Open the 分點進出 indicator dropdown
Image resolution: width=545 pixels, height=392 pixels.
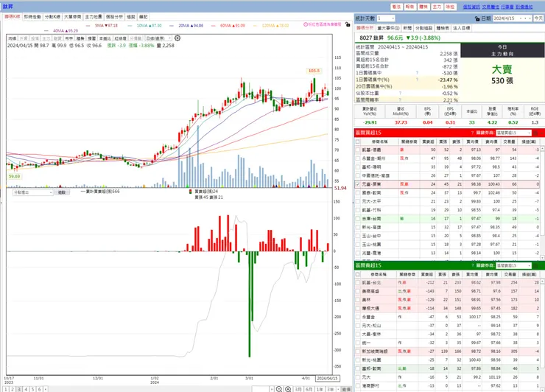pyautogui.click(x=32, y=192)
